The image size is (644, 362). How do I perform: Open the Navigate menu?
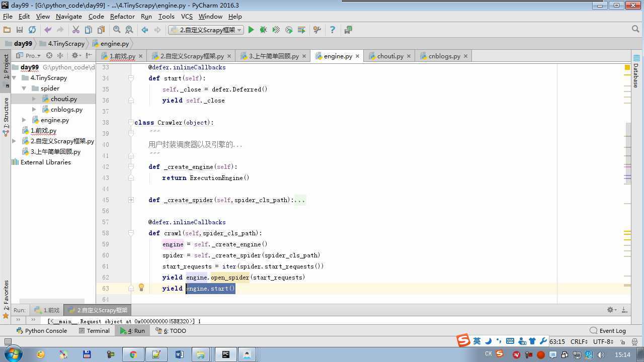coord(69,16)
